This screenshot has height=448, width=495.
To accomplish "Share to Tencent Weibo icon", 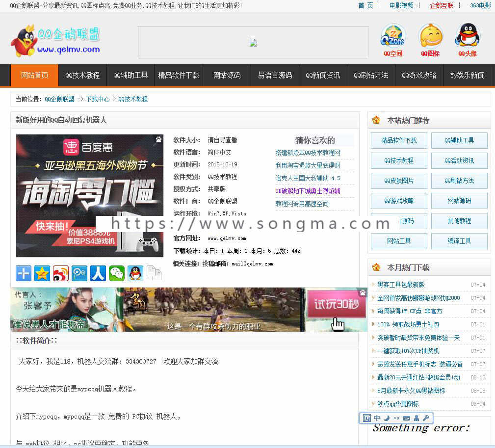I will 79,273.
